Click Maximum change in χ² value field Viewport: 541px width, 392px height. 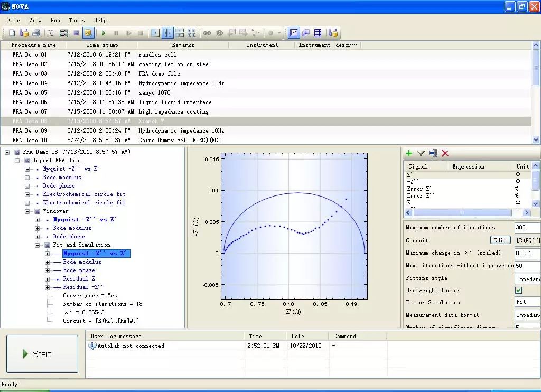pyautogui.click(x=527, y=253)
